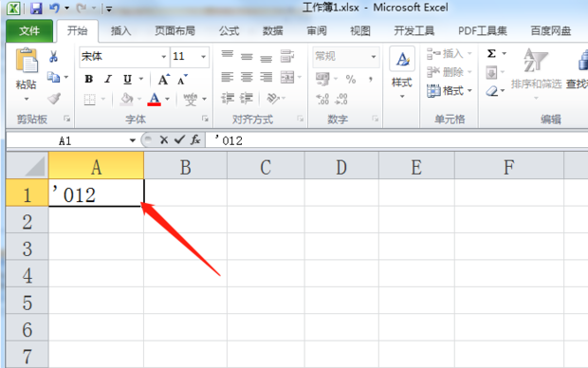Open the font name dropdown
Screen dimensions: 588x368
tap(163, 57)
